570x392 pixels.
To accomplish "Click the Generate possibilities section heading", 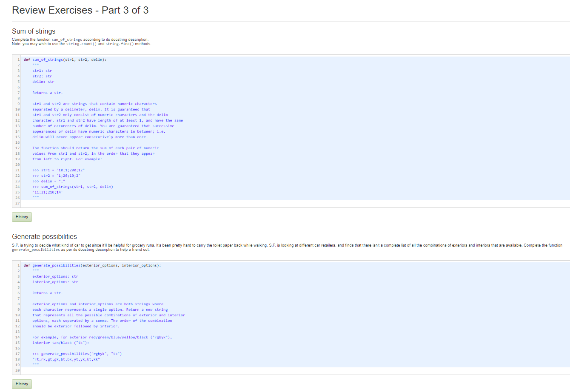I will click(44, 236).
